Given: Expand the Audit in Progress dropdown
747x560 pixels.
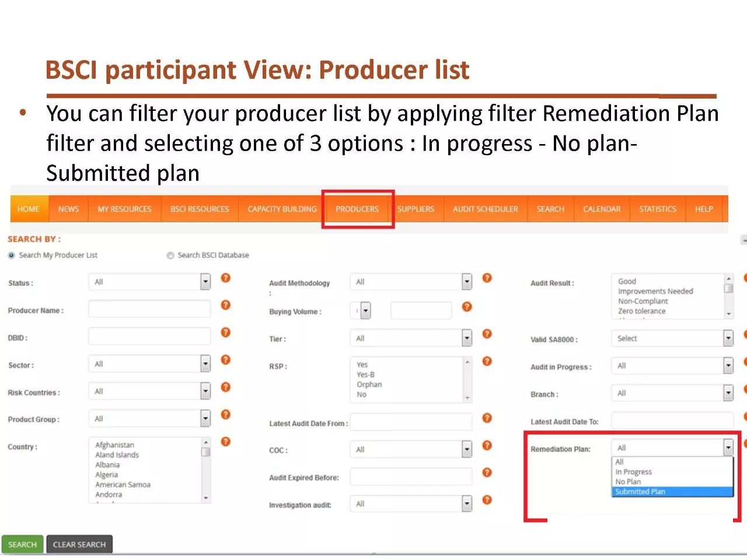Looking at the screenshot, I should click(x=728, y=366).
